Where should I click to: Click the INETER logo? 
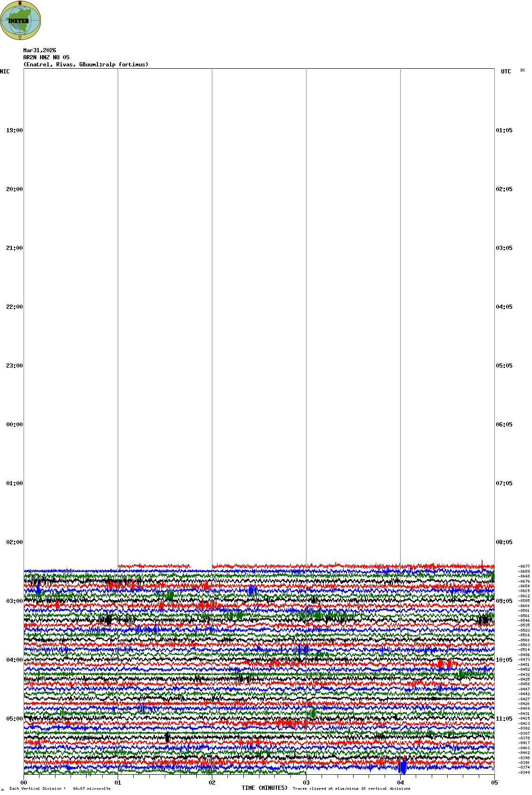point(21,20)
